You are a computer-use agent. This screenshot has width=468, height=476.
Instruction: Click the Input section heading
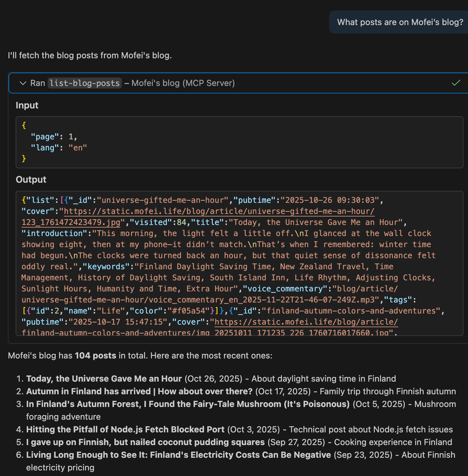[x=27, y=105]
